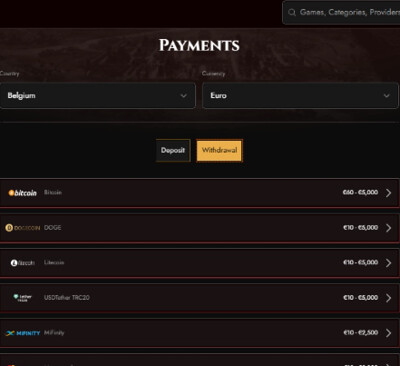Viewport: 400px width, 366px height.
Task: Click the MiFinity limit €10 - €2,500
Action: click(x=361, y=332)
